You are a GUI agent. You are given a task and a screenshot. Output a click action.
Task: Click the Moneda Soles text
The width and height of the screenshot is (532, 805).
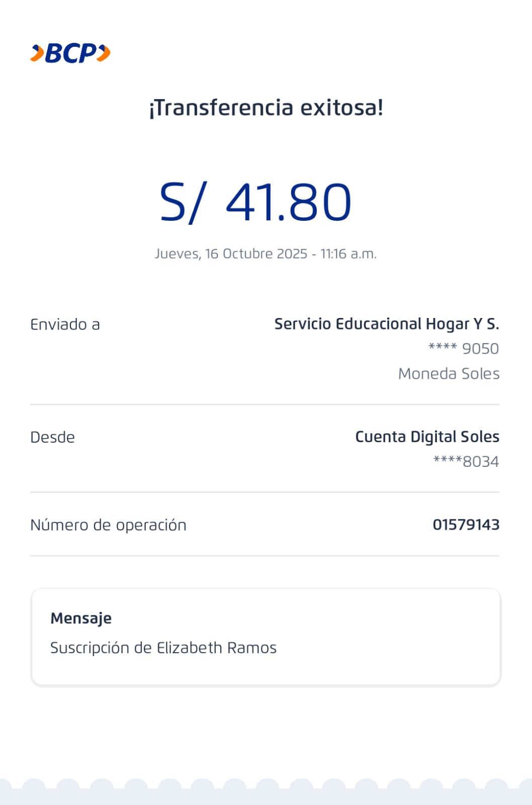pyautogui.click(x=449, y=373)
